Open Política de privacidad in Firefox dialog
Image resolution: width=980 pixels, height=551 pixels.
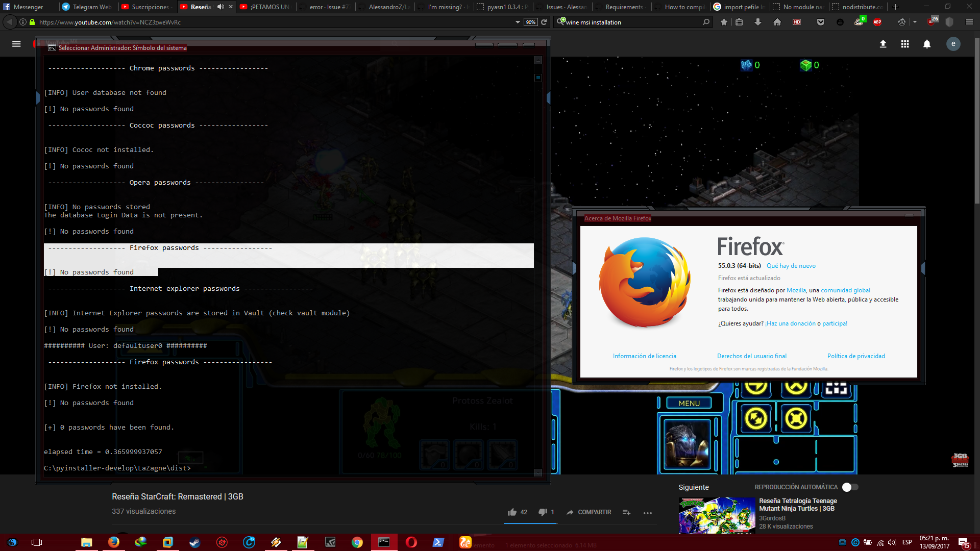click(856, 356)
